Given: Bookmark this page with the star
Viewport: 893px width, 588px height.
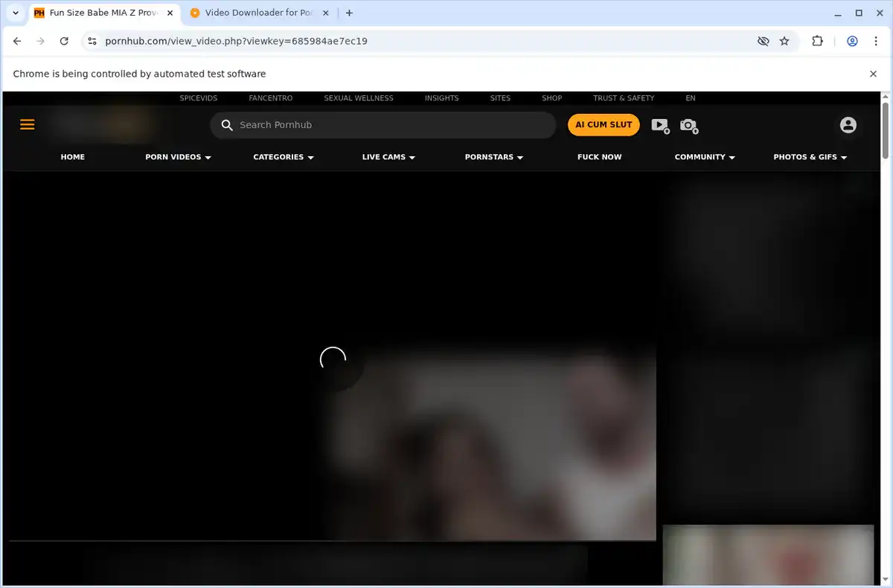Looking at the screenshot, I should [x=784, y=41].
